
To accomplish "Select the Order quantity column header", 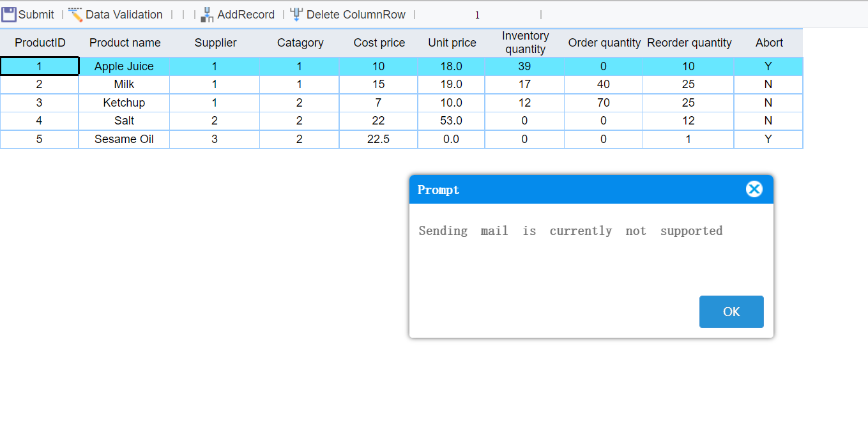I will [x=604, y=43].
